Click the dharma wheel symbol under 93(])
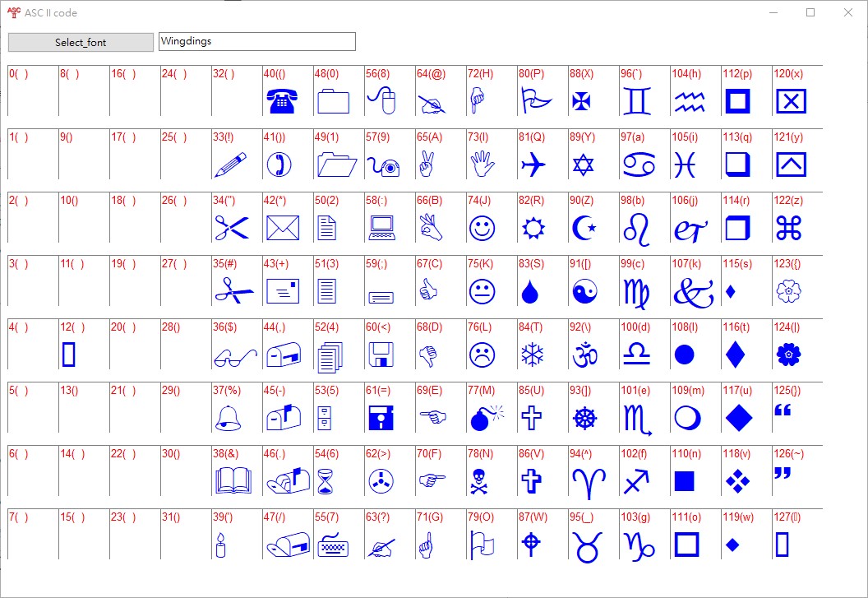Screen dimensions: 868x598 (584, 419)
